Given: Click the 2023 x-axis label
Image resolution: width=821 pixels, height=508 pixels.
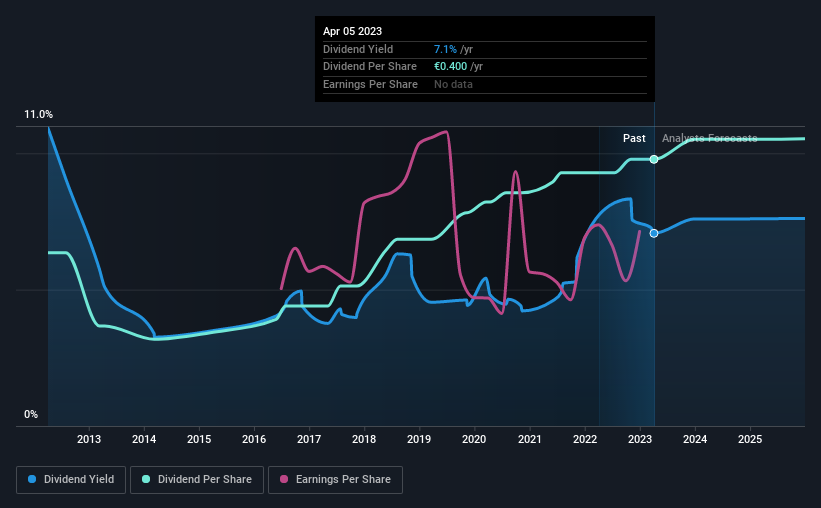Looking at the screenshot, I should (x=640, y=439).
